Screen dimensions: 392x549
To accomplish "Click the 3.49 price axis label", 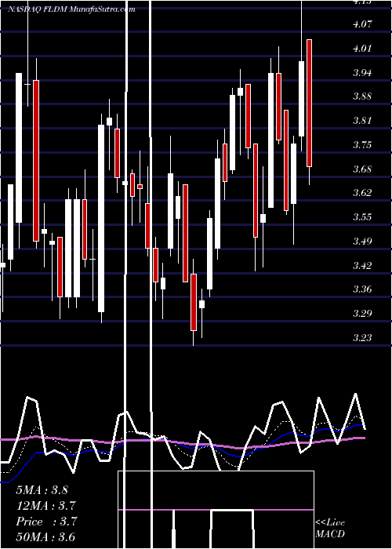I will click(x=362, y=241).
